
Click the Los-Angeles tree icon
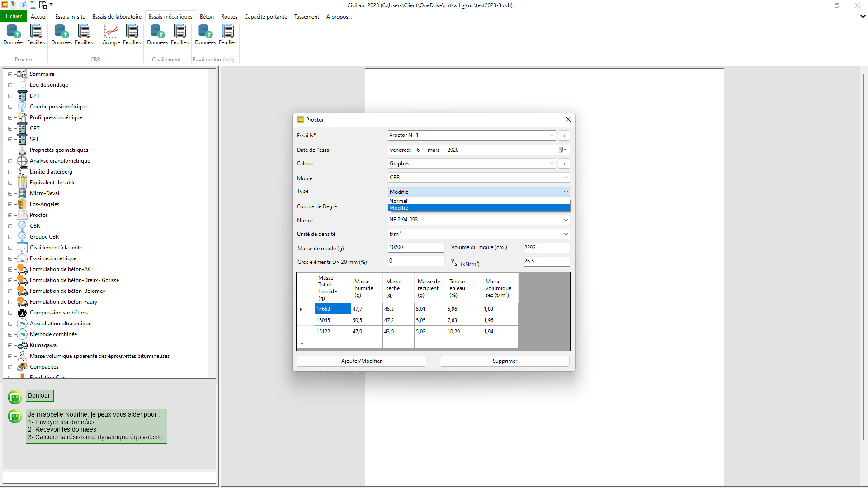point(22,204)
